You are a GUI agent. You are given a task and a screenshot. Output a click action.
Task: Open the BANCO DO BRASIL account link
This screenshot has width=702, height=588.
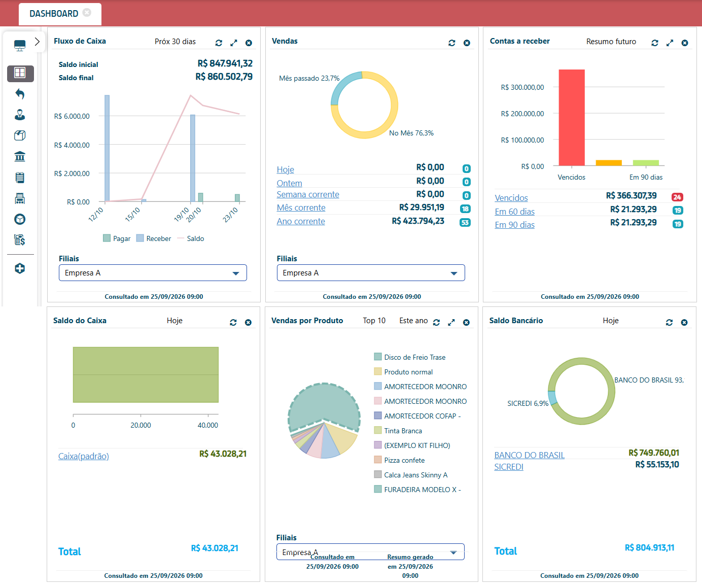pos(530,455)
